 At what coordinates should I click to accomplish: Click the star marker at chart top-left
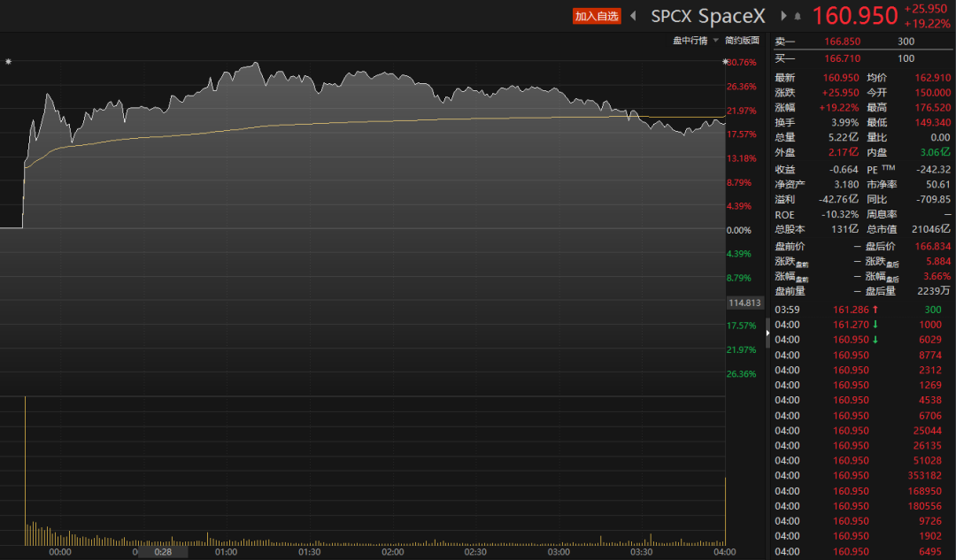click(9, 62)
